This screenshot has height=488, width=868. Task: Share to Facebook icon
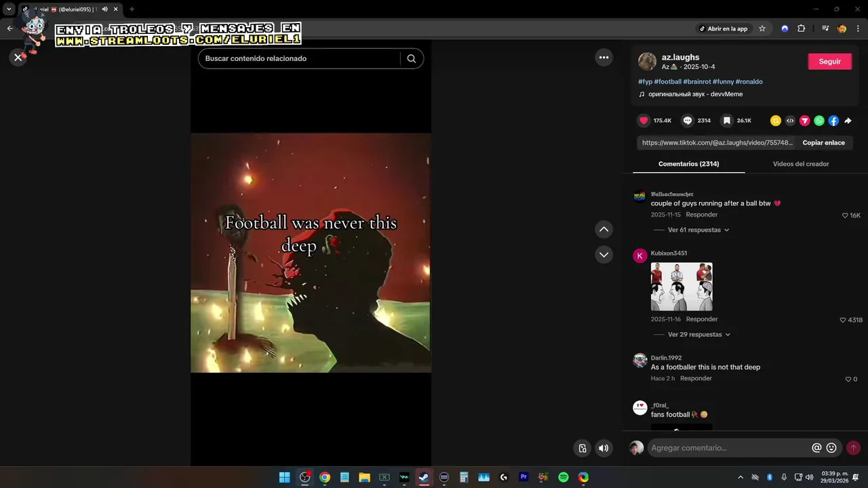point(833,121)
